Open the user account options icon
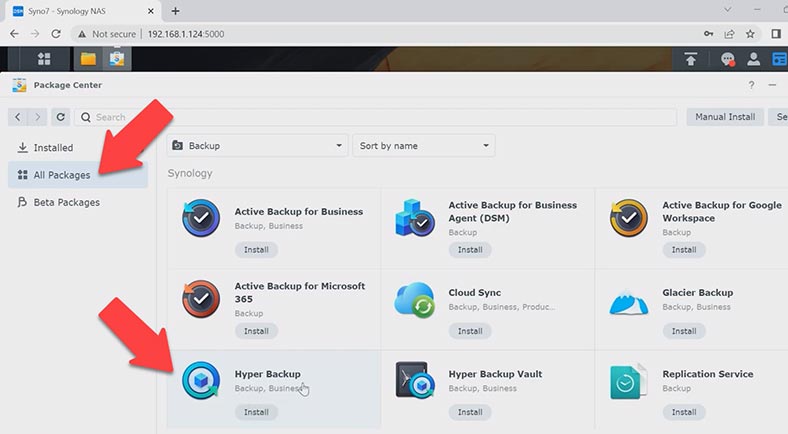Screen dimensions: 788x434 coord(753,59)
